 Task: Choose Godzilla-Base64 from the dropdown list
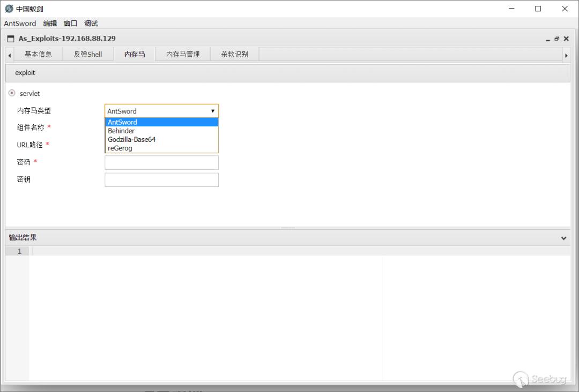(162, 139)
